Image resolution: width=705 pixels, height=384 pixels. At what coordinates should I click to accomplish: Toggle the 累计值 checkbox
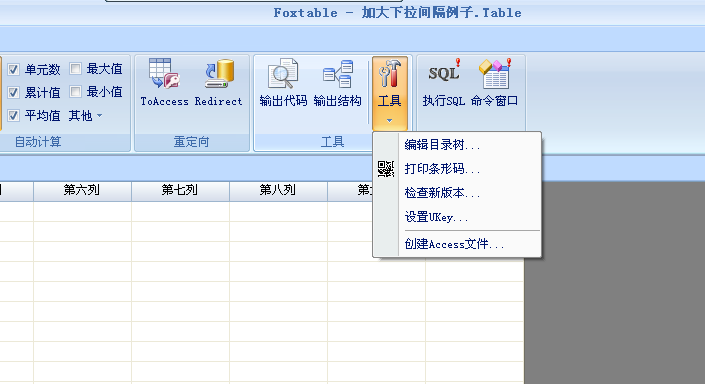(x=13, y=93)
